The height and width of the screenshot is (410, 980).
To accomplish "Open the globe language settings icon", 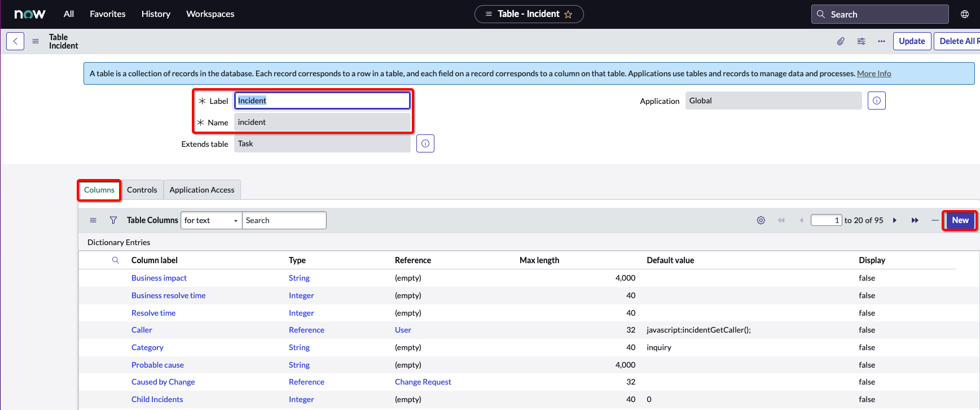I will point(965,14).
